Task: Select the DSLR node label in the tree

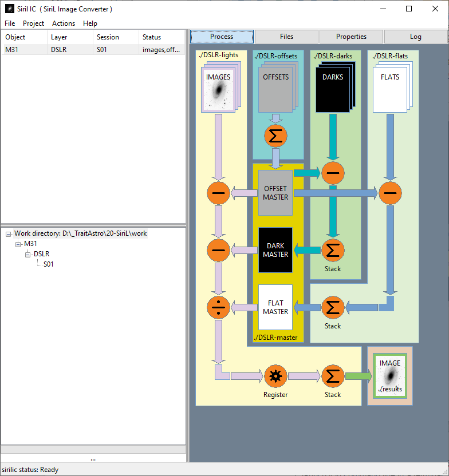Action: 42,254
